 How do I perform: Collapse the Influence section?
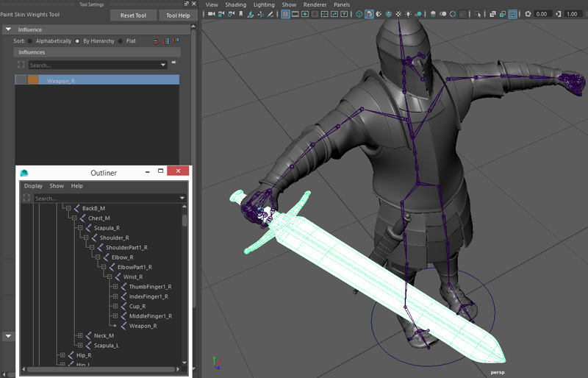tap(9, 29)
